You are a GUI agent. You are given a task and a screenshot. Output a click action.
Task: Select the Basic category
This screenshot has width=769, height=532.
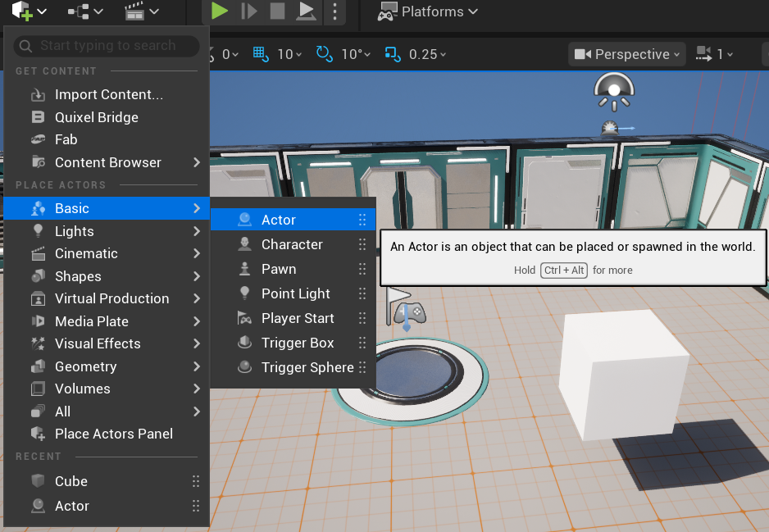pos(107,208)
